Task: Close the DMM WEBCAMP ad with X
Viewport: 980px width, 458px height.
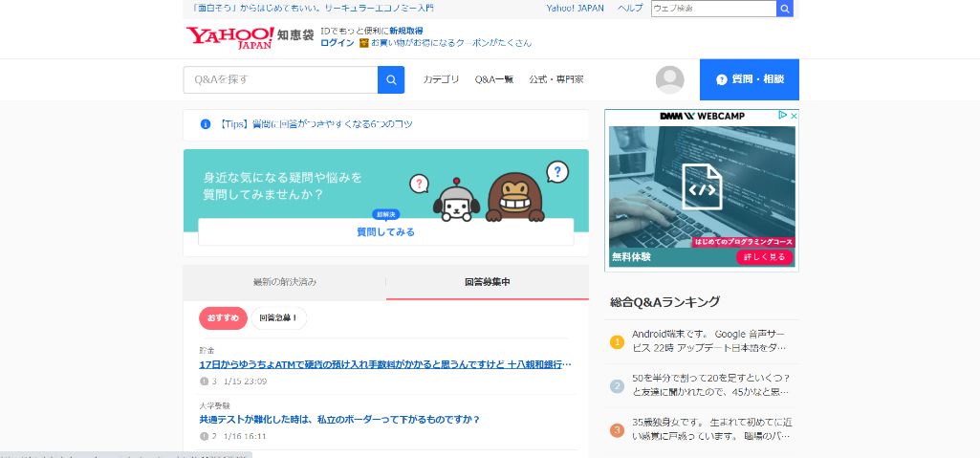Action: point(794,116)
